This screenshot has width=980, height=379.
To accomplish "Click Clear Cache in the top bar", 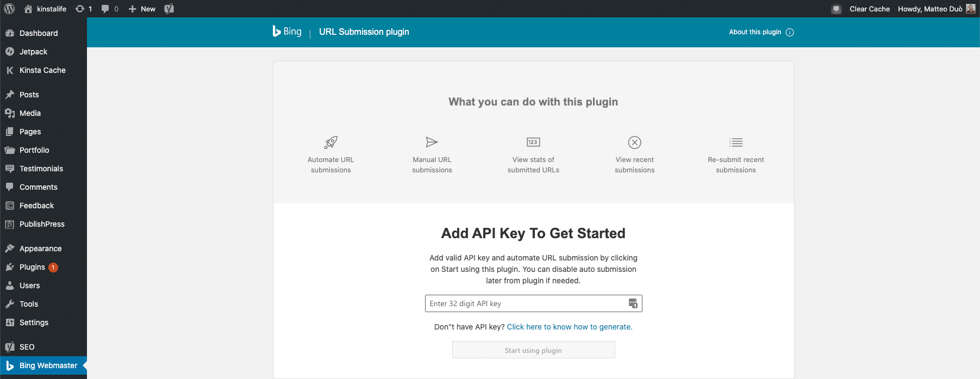I will (870, 9).
